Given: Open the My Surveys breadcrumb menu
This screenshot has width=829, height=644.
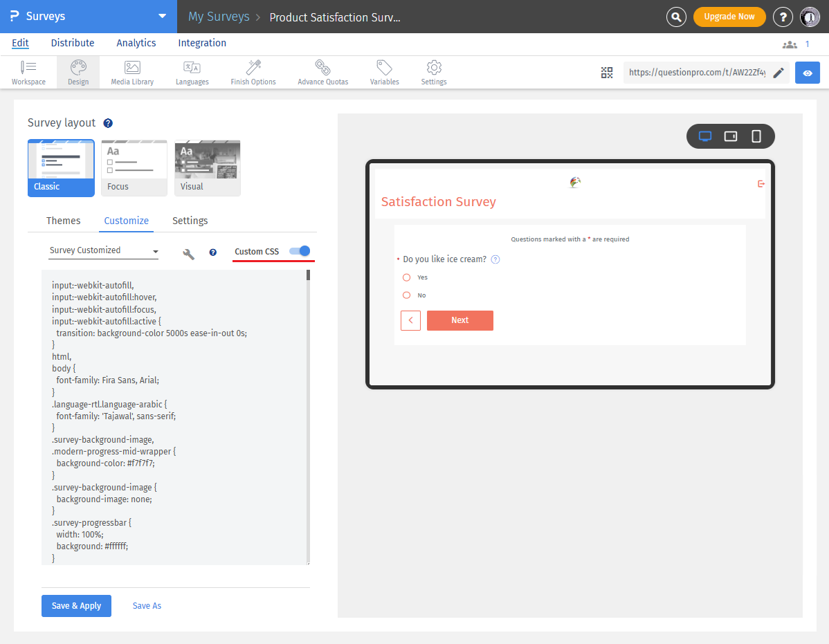Looking at the screenshot, I should pos(219,16).
